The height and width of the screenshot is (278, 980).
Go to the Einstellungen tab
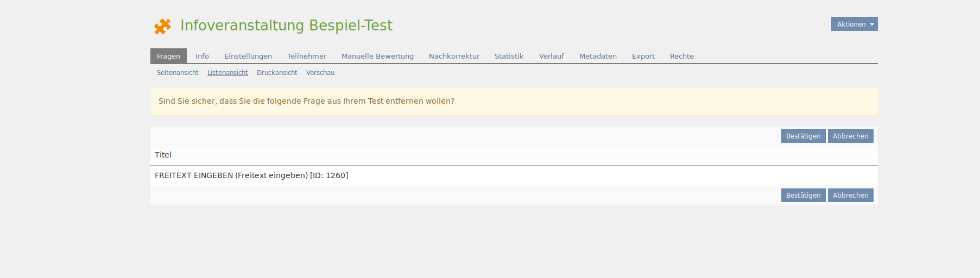[x=248, y=56]
